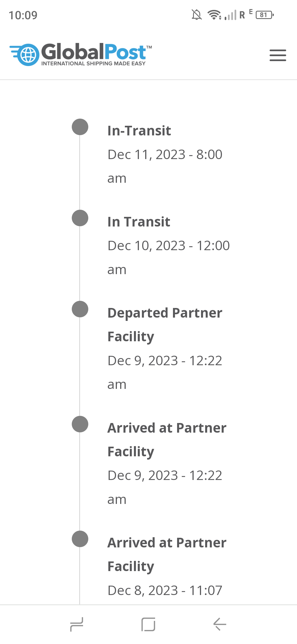Viewport: 297px width, 644px height.
Task: Tap the "Dec 10, 2023 - 12:00 am" timestamp
Action: (x=168, y=257)
